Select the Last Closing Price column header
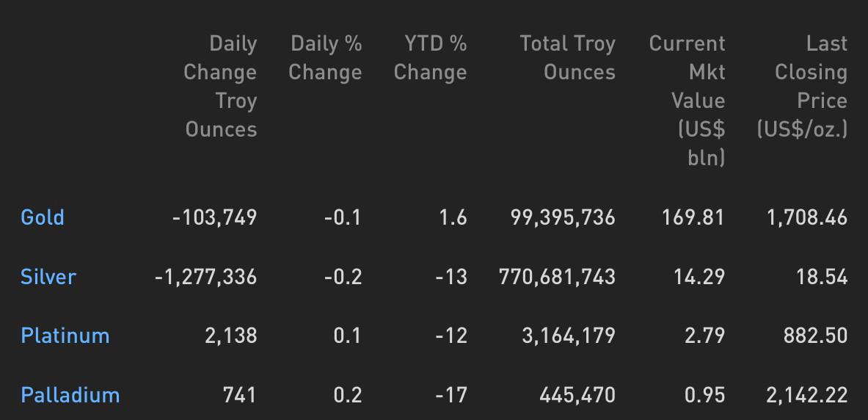Viewport: 868px width, 420px height. point(802,87)
